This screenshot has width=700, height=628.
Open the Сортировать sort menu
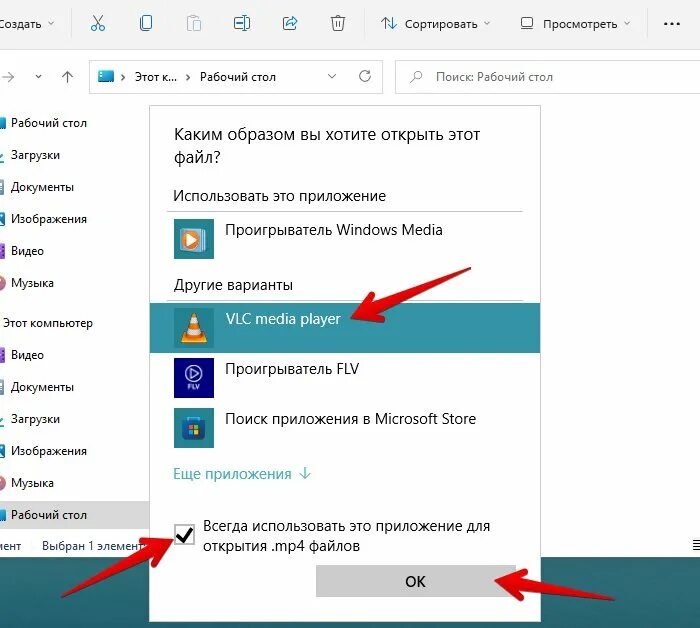(435, 24)
